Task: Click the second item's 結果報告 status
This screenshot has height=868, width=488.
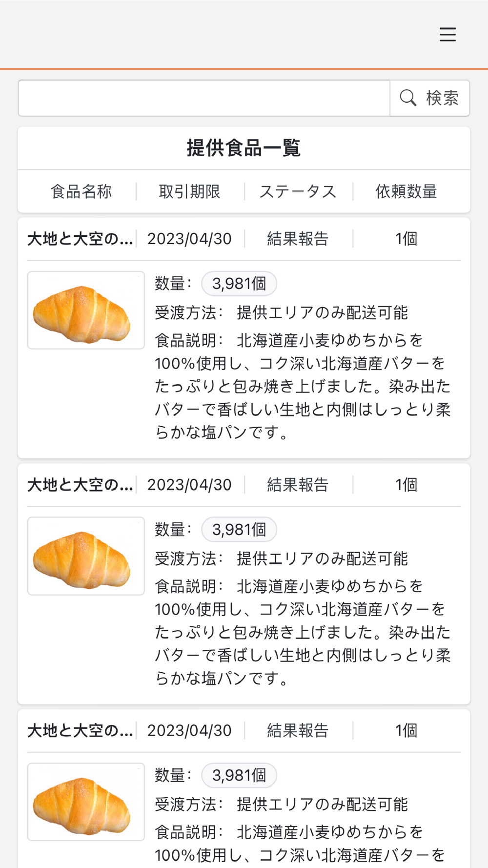Action: tap(298, 485)
